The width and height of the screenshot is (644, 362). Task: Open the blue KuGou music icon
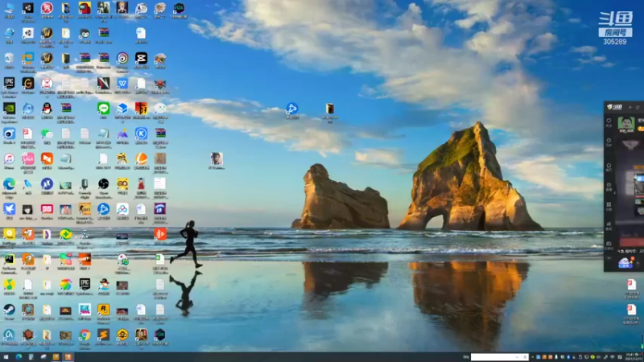(142, 134)
